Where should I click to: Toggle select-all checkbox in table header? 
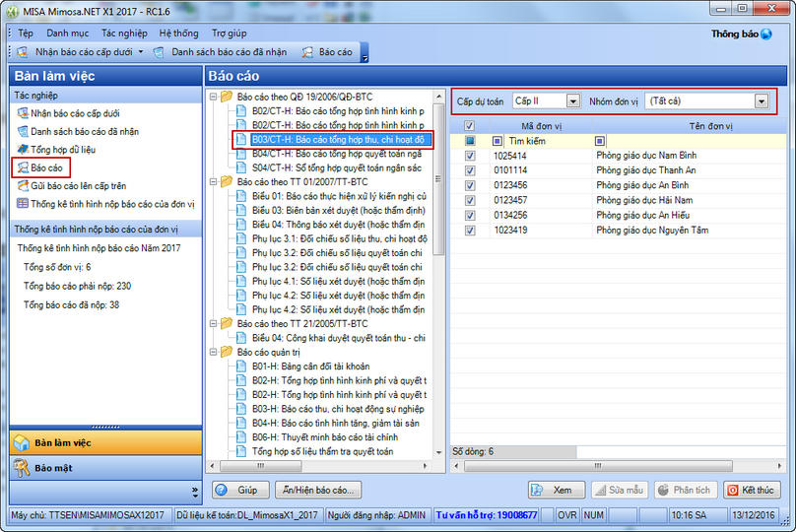pos(469,126)
